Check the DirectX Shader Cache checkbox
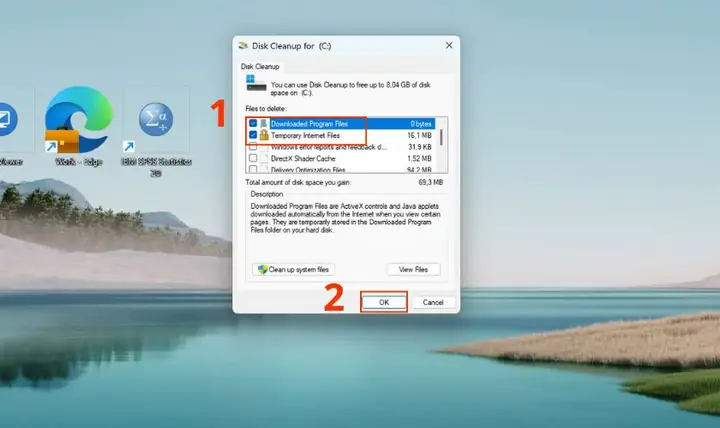Viewport: 720px width, 428px height. tap(253, 158)
